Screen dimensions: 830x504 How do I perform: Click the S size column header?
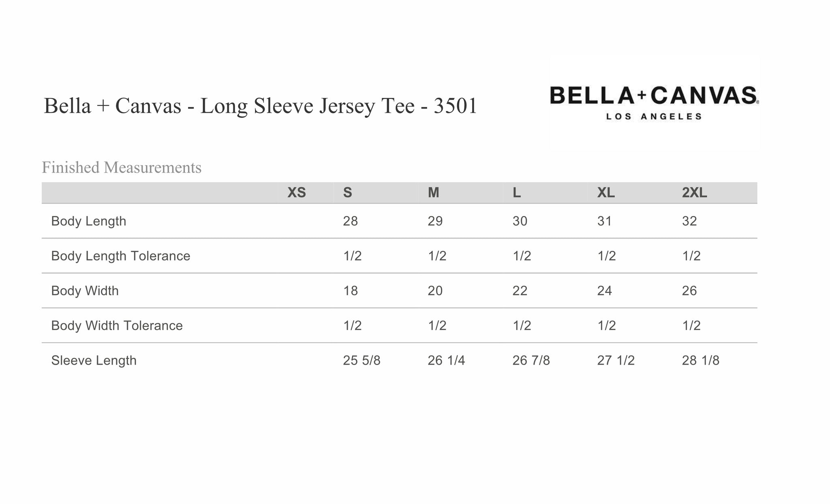click(x=347, y=193)
